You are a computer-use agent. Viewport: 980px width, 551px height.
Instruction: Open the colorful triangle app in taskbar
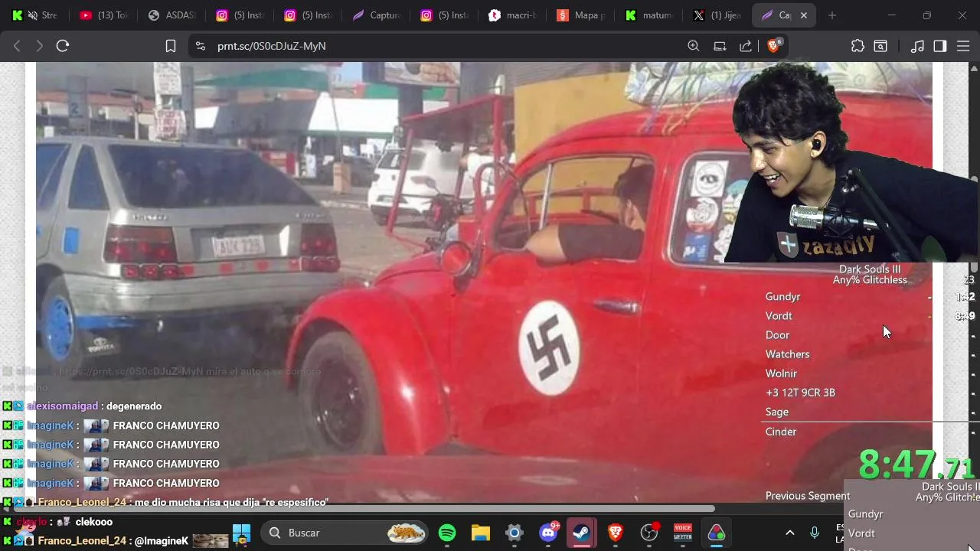717,533
